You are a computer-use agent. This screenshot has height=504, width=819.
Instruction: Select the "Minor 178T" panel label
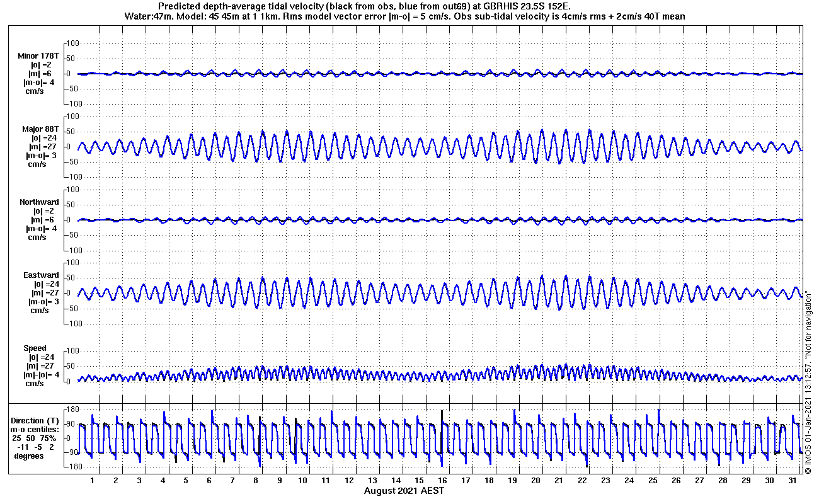(38, 56)
